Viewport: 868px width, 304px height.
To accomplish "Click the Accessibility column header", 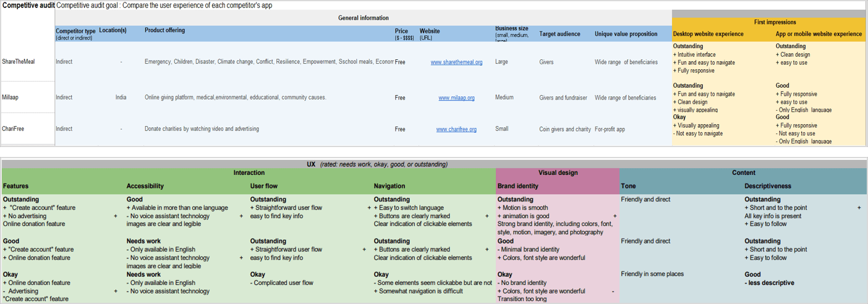I will coord(145,185).
